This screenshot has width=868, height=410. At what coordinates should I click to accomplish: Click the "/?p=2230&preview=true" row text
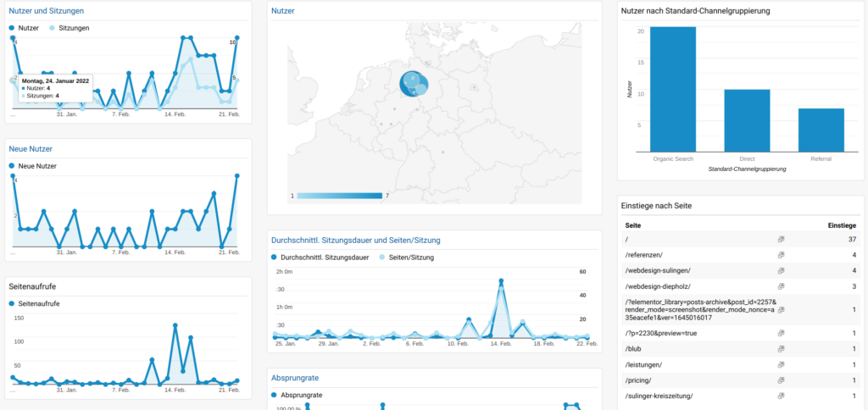[662, 333]
